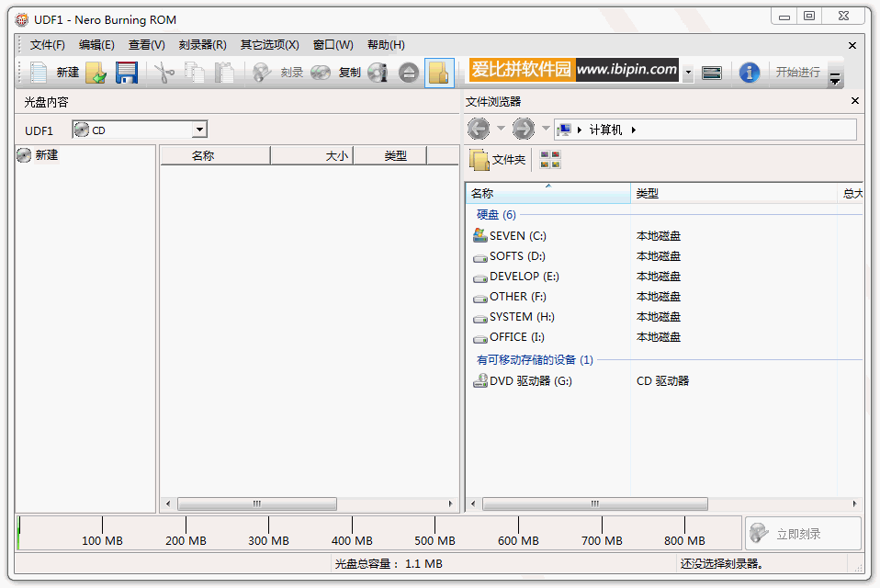Open the 帮助(H) menu
Viewport: 880px width, 588px height.
[386, 45]
